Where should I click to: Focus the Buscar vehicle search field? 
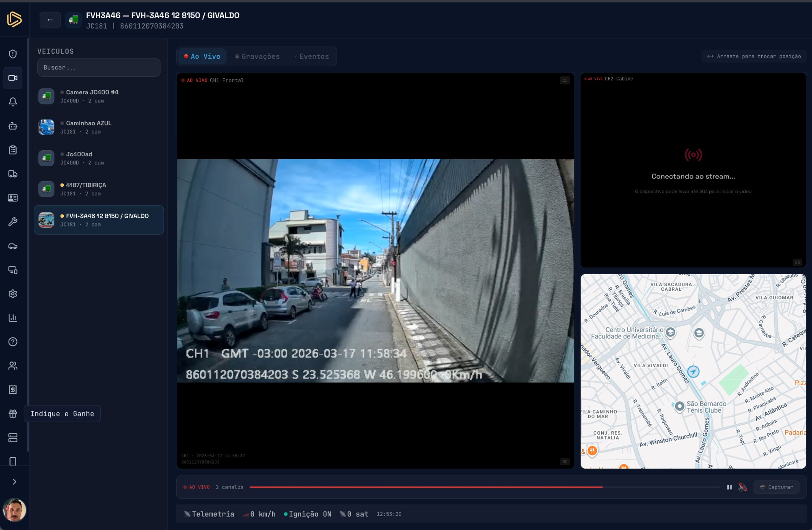pyautogui.click(x=99, y=67)
